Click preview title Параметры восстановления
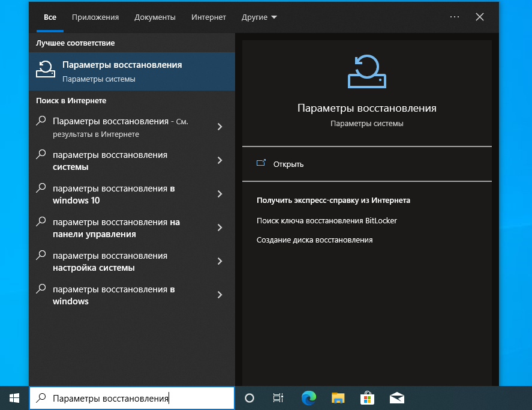Viewport: 532px width, 410px height. point(367,108)
